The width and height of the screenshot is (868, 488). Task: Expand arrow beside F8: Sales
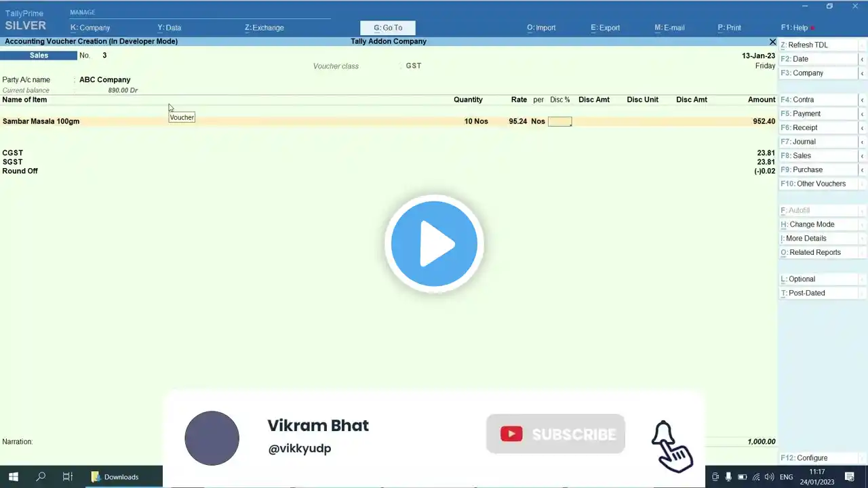click(x=863, y=156)
